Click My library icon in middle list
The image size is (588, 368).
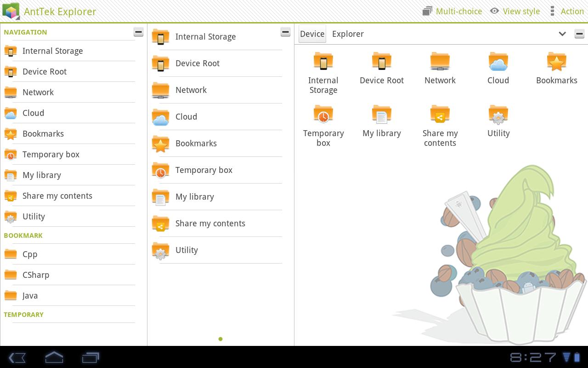(160, 197)
